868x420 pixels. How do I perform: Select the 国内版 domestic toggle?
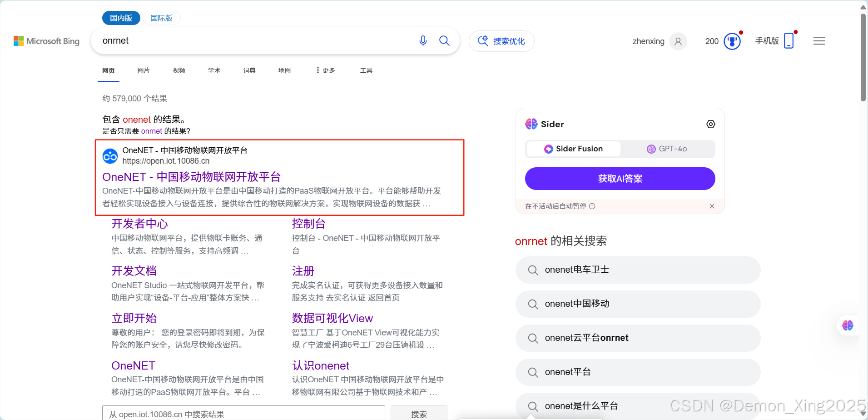[x=121, y=18]
